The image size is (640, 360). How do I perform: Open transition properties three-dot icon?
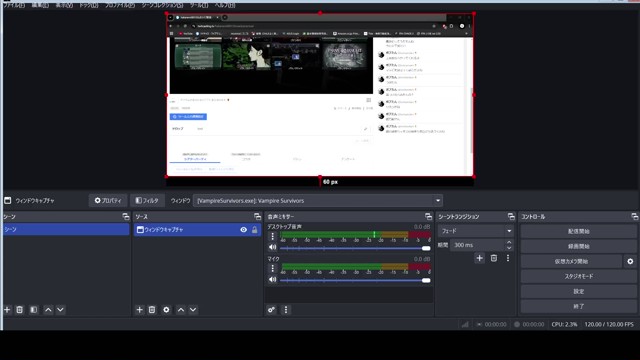[508, 258]
